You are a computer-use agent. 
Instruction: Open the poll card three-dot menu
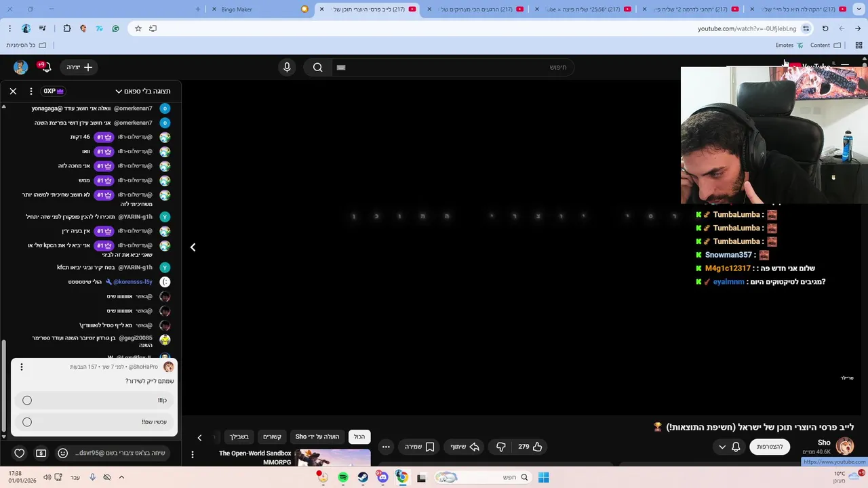click(x=21, y=367)
